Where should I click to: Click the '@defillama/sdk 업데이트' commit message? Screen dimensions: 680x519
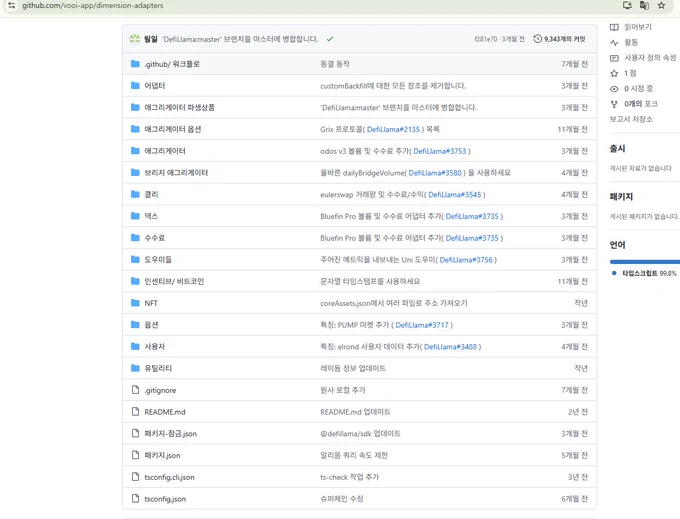[x=360, y=434]
